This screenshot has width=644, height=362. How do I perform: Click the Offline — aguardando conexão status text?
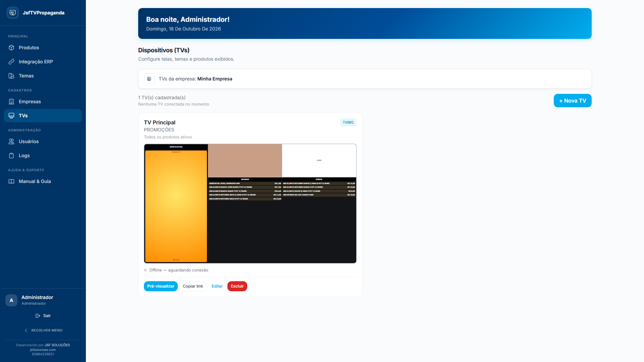pyautogui.click(x=179, y=270)
